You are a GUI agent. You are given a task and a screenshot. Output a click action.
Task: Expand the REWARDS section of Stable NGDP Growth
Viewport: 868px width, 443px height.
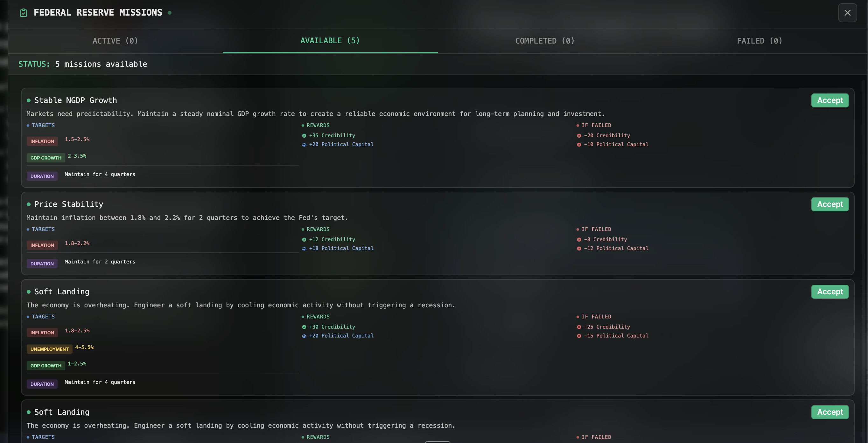(318, 125)
